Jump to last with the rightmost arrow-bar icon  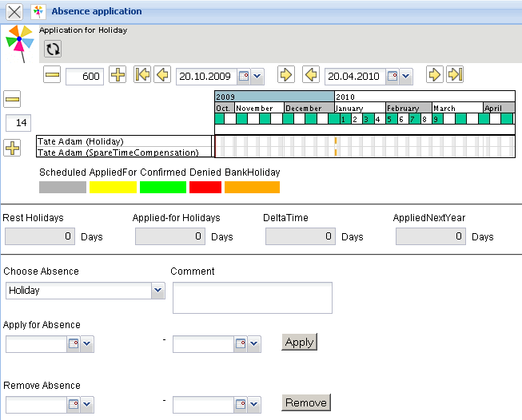[x=455, y=75]
